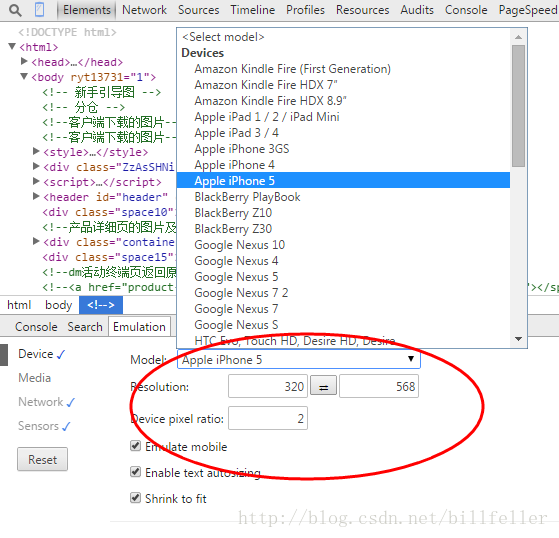Switch to the drawer Console tab
559x538 pixels.
(36, 327)
